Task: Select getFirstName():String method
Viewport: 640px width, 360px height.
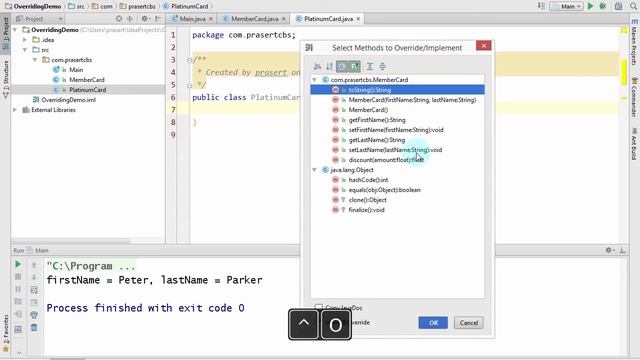Action: (x=377, y=120)
